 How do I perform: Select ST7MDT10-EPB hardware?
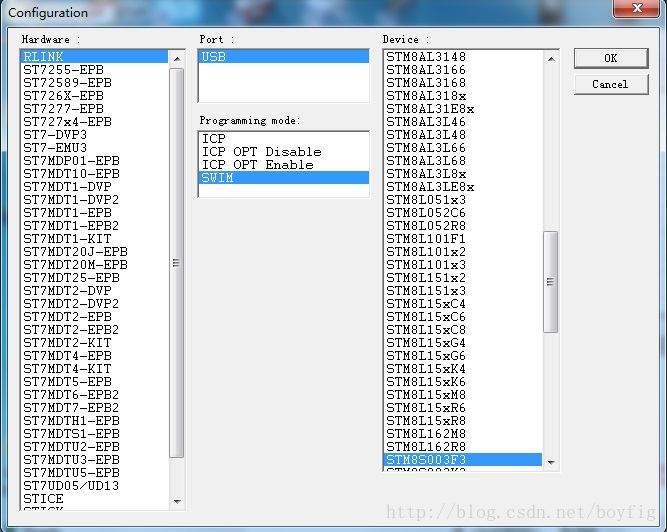(x=94, y=174)
